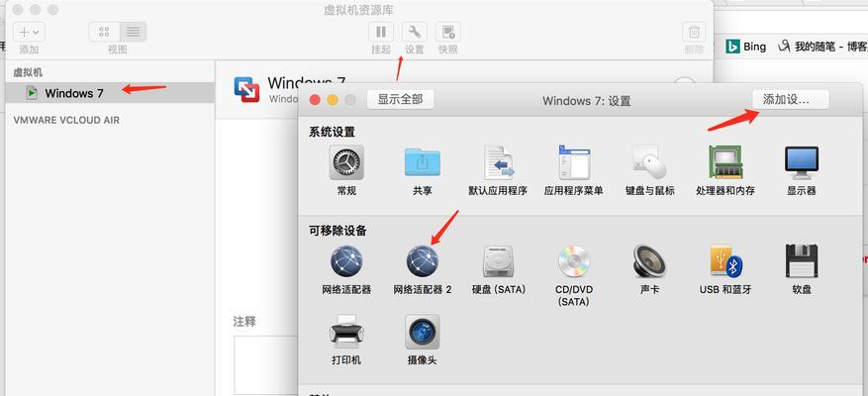Click the 注释 notes text box
This screenshot has width=868, height=396.
[x=265, y=364]
